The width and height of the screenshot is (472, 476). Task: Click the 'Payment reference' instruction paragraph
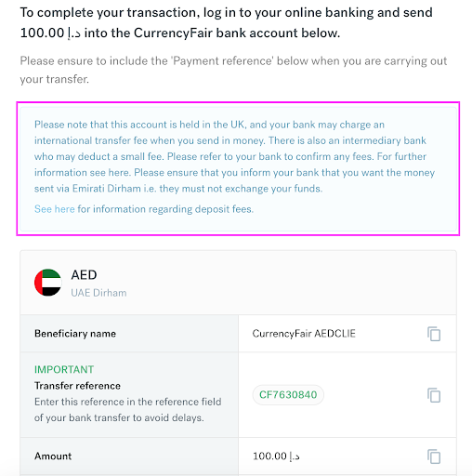233,70
